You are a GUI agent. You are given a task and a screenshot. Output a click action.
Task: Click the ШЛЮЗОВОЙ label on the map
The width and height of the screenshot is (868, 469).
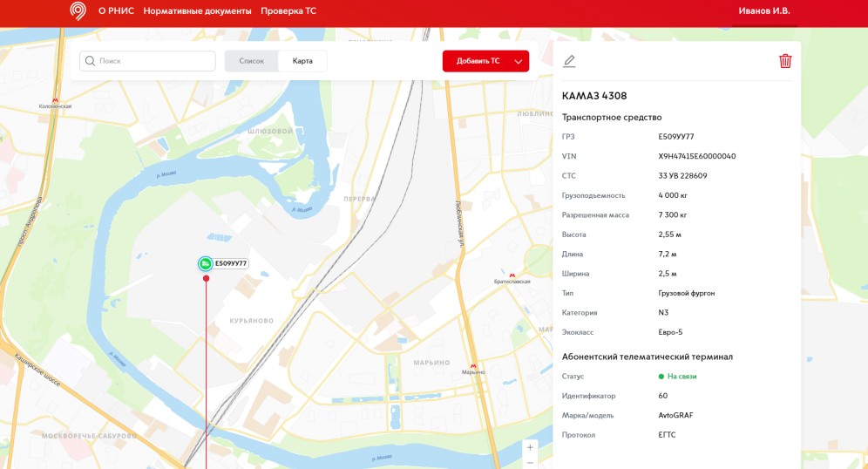pos(271,132)
